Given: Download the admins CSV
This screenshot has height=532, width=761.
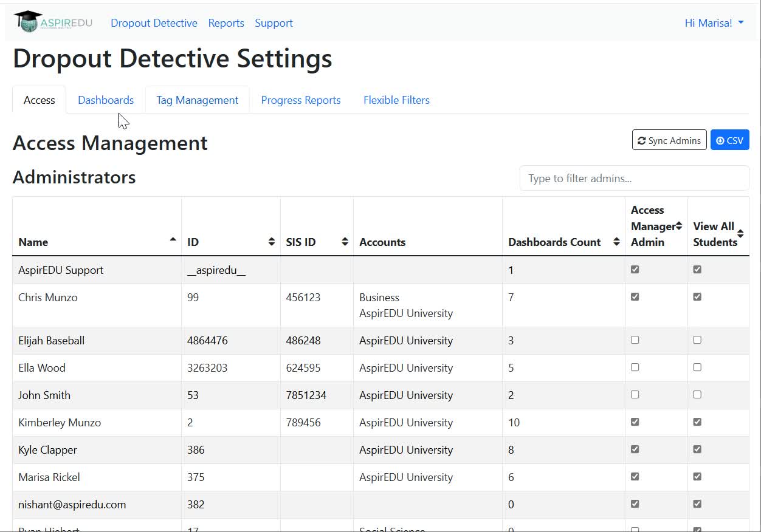Looking at the screenshot, I should point(730,140).
